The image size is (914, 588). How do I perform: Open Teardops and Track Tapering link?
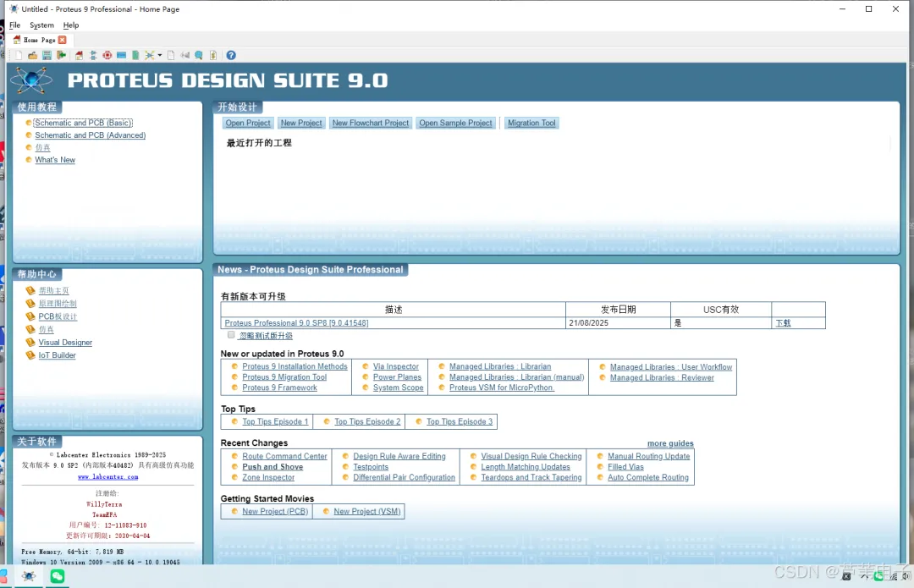click(531, 477)
